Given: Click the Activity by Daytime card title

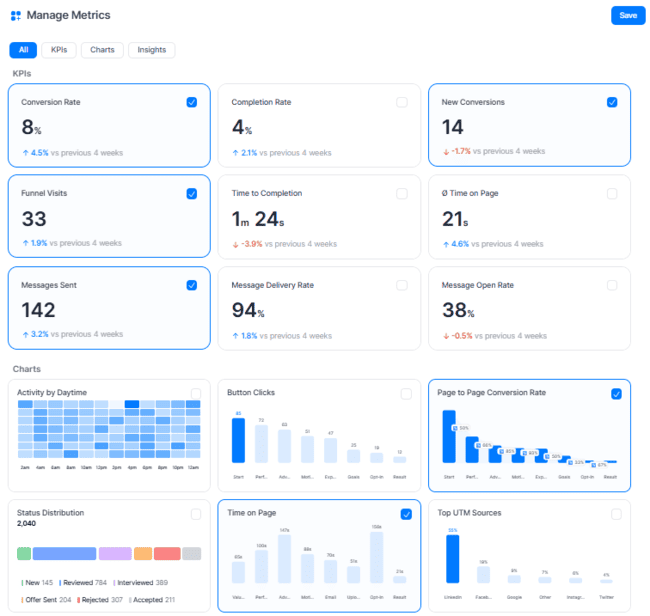Looking at the screenshot, I should 52,393.
